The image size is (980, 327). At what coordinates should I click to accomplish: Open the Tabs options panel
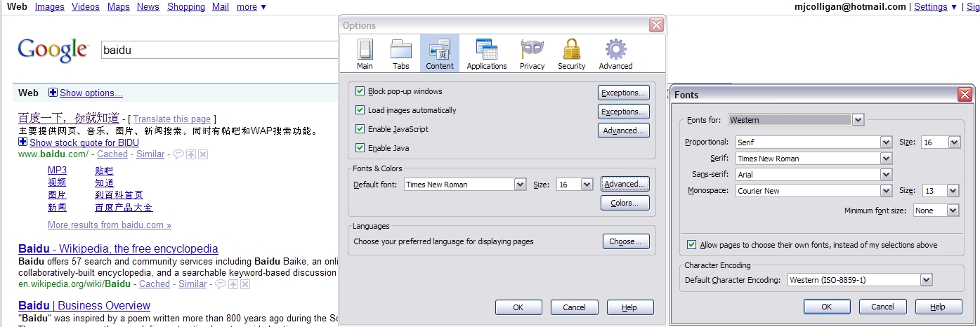point(401,54)
